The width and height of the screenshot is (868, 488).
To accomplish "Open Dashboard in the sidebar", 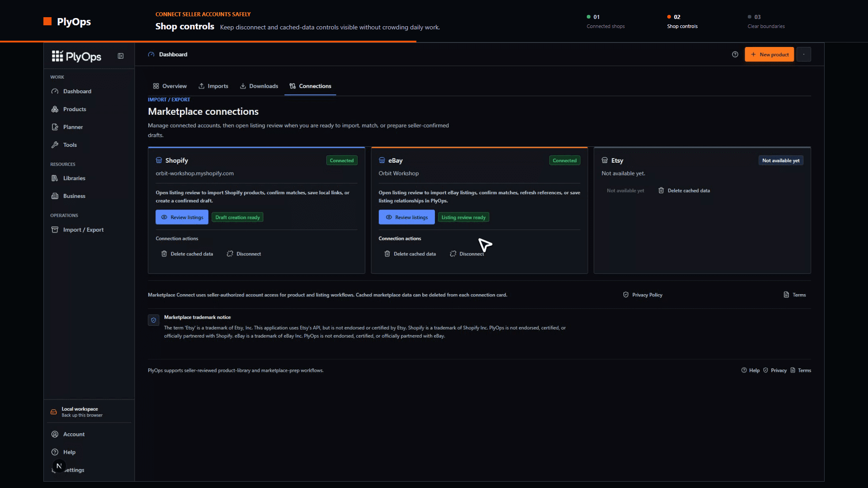I will (x=89, y=91).
